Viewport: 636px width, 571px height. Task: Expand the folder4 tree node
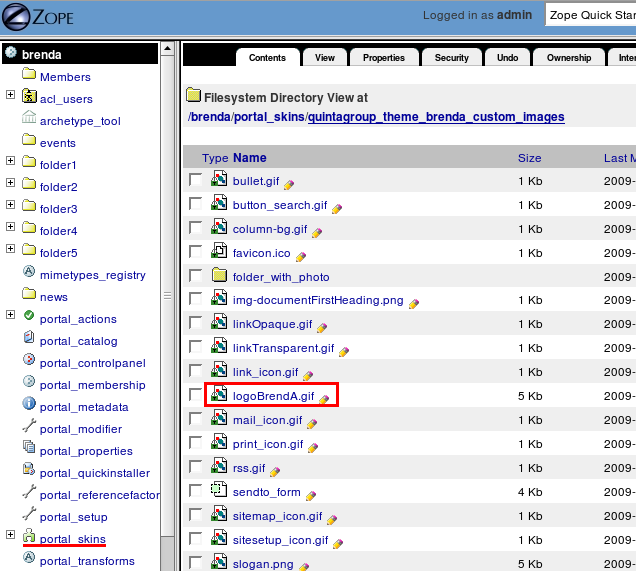pyautogui.click(x=11, y=226)
